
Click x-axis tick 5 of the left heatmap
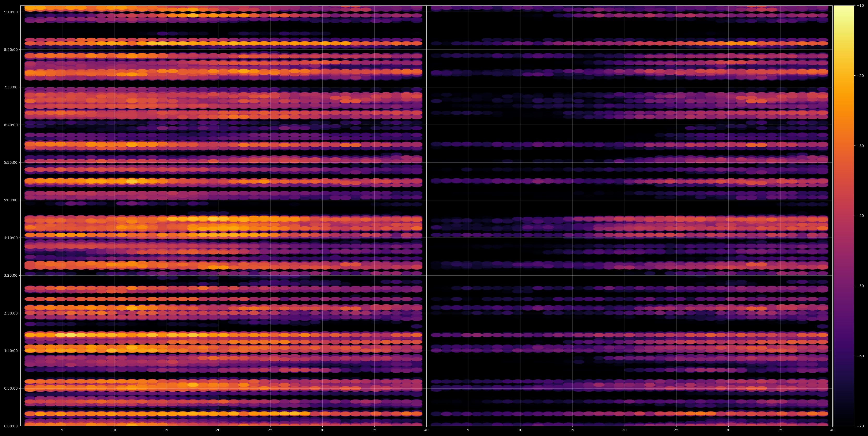coord(62,430)
